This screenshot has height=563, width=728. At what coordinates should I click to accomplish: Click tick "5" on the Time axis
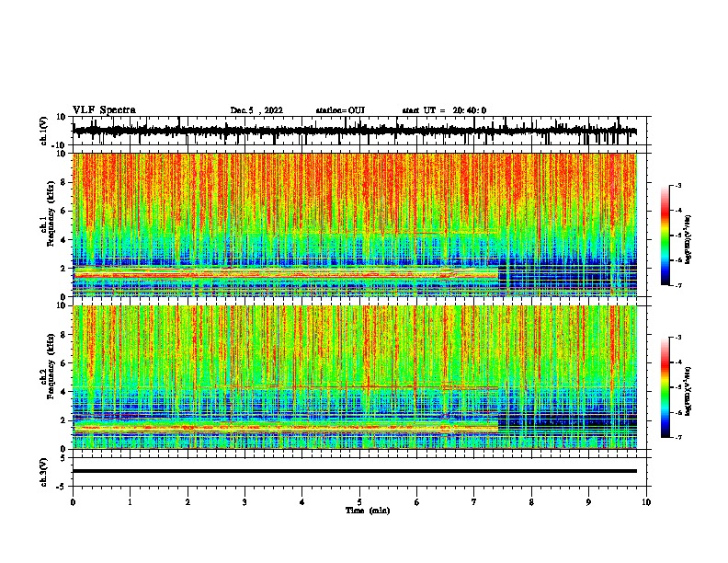point(359,502)
